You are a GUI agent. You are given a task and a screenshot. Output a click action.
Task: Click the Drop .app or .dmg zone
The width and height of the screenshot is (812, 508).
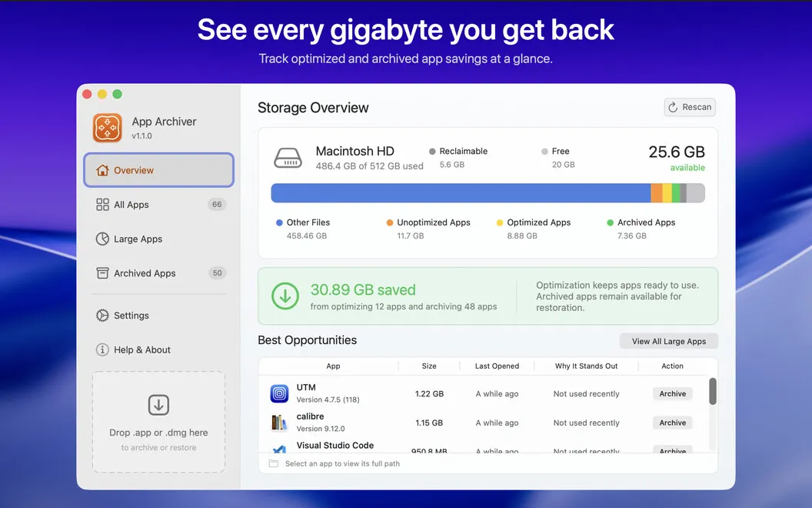158,422
